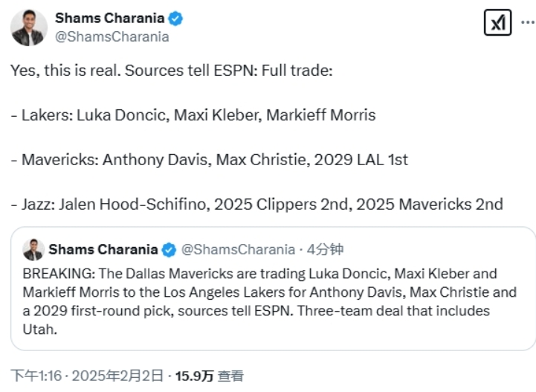
Task: Open the quoted BREAKING post text
Action: click(x=260, y=274)
